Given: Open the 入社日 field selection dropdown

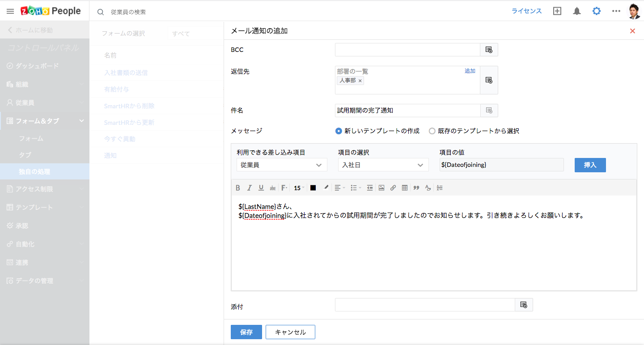Looking at the screenshot, I should (x=383, y=165).
